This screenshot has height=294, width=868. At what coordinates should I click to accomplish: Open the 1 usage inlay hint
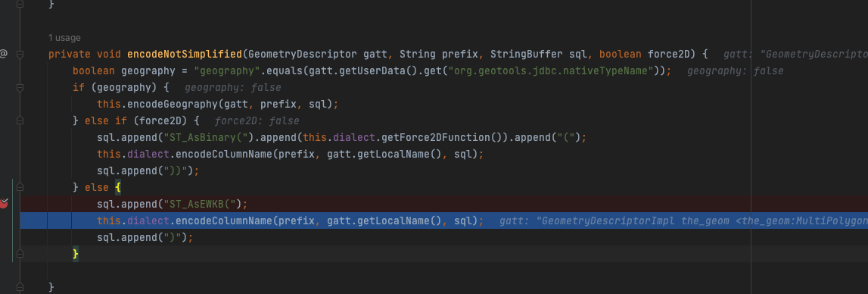pyautogui.click(x=64, y=38)
